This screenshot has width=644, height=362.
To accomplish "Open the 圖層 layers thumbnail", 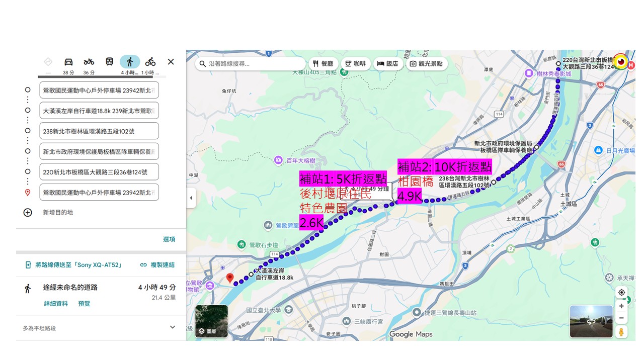I will point(211,321).
